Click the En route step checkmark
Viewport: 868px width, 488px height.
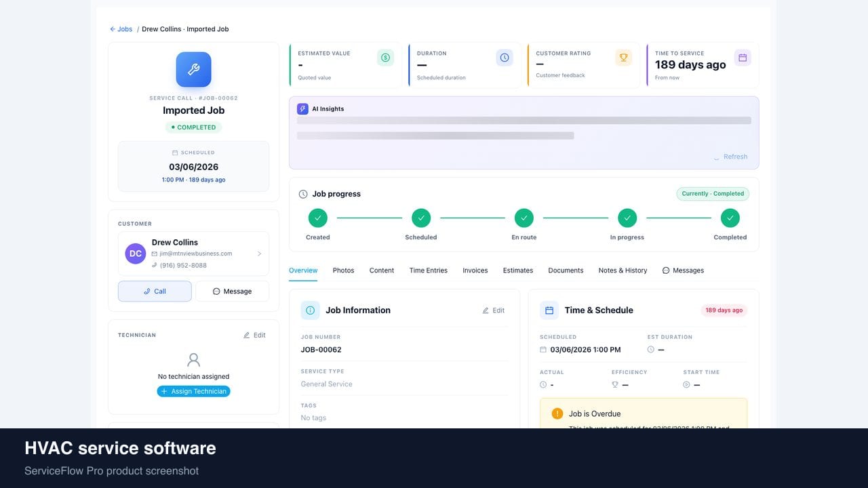pos(524,218)
